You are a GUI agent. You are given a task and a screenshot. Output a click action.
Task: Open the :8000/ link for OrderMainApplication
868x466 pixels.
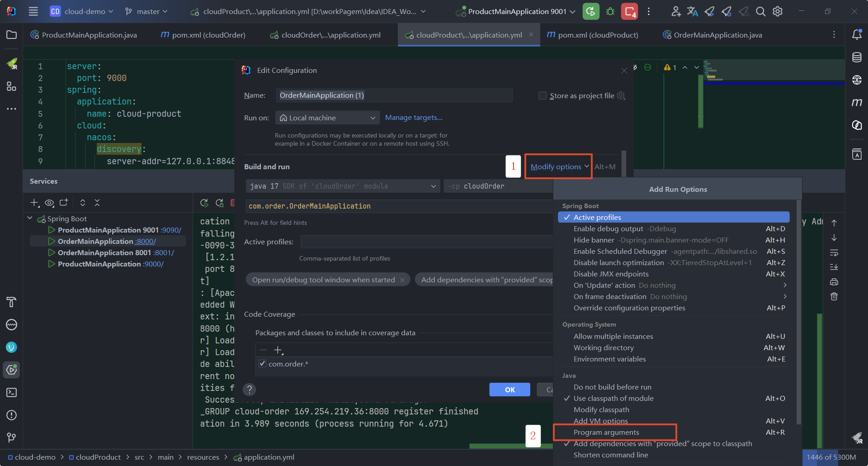pyautogui.click(x=146, y=241)
